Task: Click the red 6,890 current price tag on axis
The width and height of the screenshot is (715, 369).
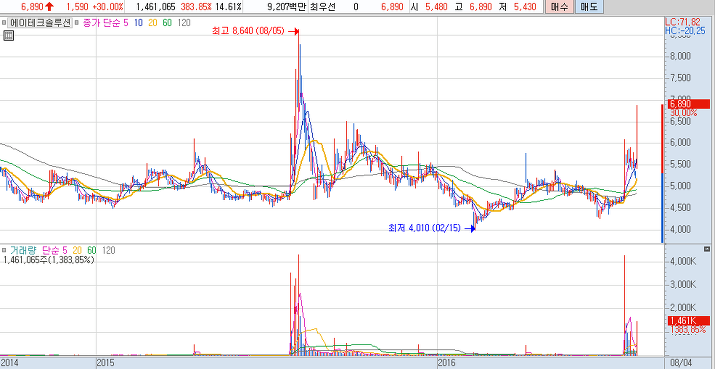Action: (689, 104)
